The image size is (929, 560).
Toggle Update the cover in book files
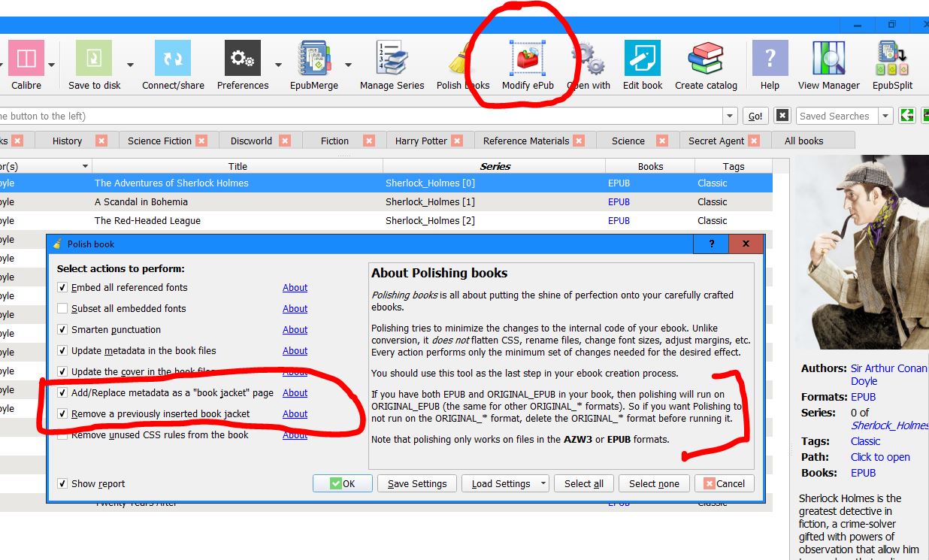point(63,372)
